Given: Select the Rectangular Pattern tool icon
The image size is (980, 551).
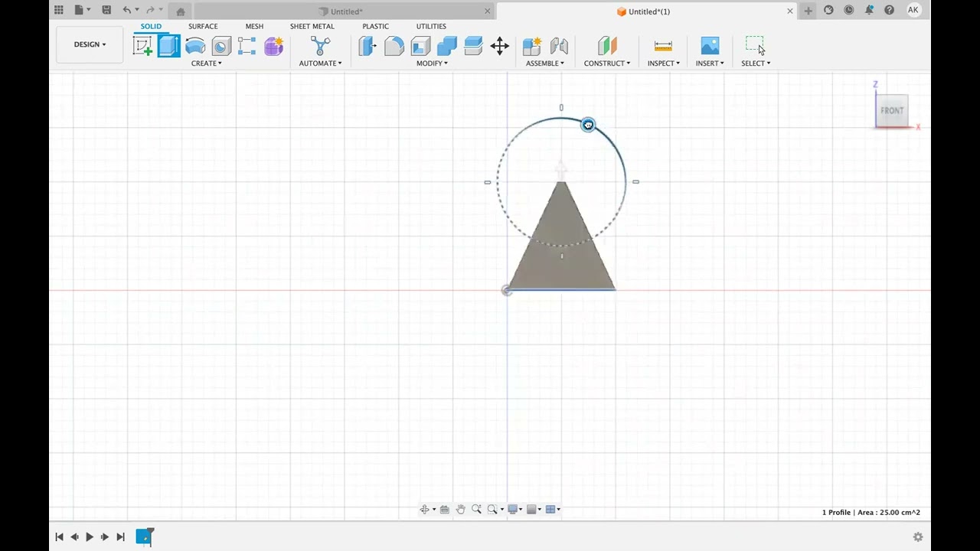Looking at the screenshot, I should click(x=247, y=46).
